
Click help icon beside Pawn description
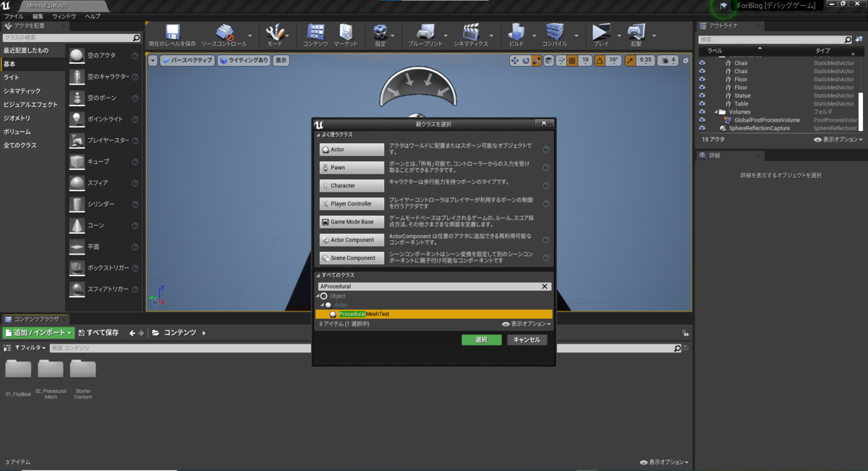pyautogui.click(x=546, y=168)
